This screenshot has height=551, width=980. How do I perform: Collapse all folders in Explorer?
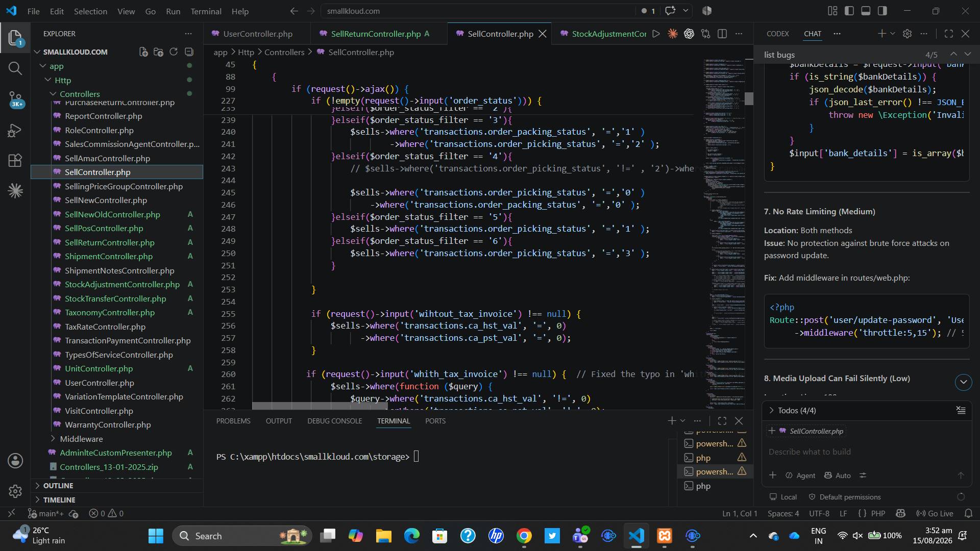click(x=189, y=52)
